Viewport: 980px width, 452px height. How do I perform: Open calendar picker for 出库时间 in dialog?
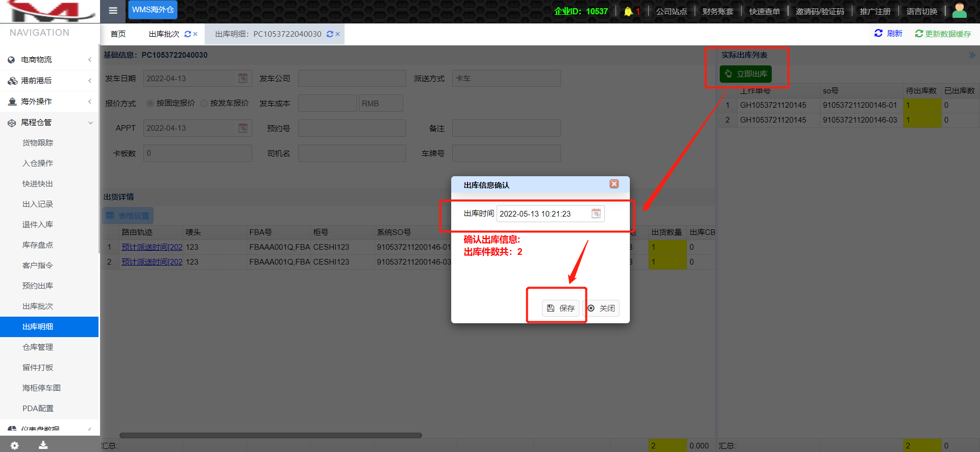point(596,213)
